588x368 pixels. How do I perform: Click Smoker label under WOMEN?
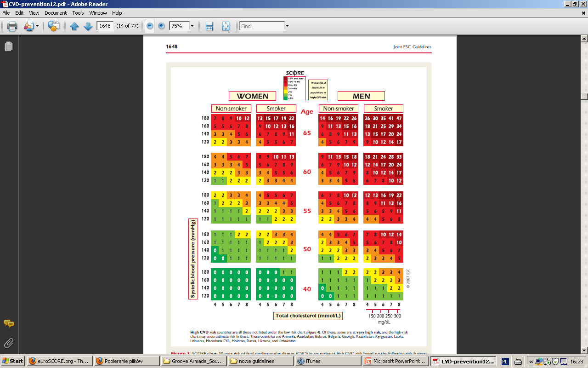[x=276, y=109]
